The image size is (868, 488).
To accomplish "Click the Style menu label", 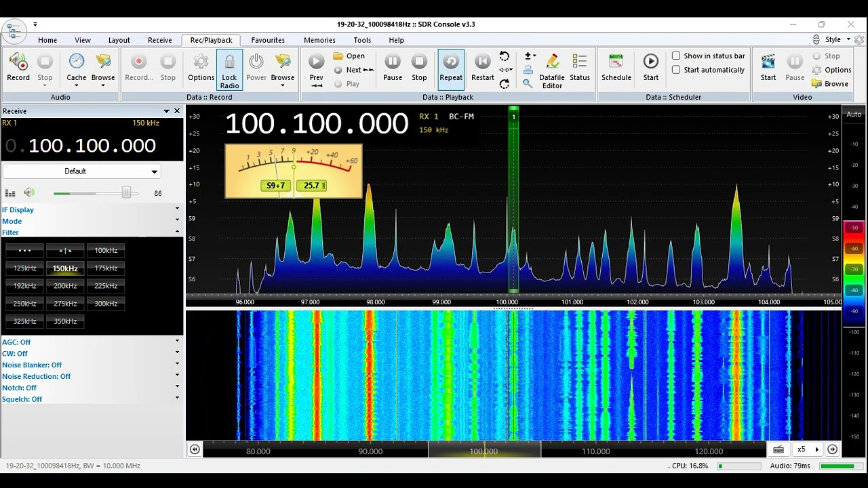I will (x=833, y=40).
